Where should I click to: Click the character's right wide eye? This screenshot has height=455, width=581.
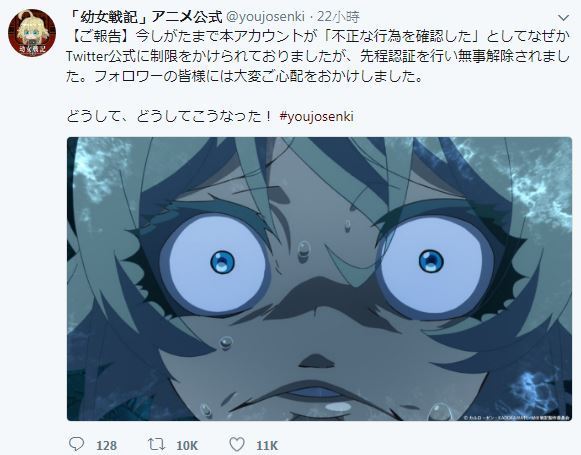click(433, 264)
